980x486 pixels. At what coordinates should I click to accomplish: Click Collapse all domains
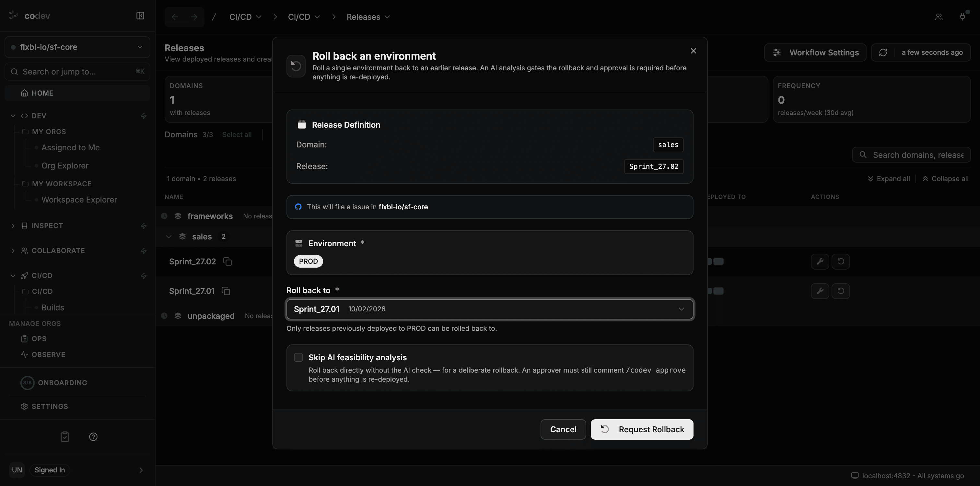coord(945,179)
